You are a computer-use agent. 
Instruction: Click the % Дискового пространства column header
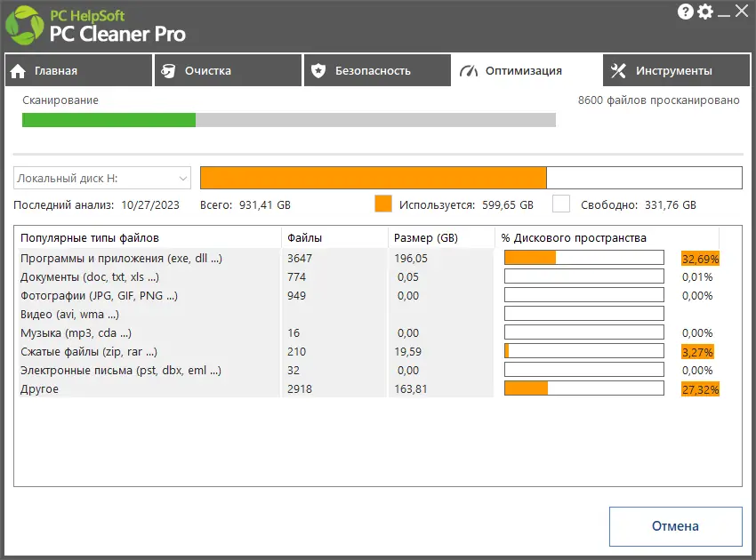click(607, 237)
